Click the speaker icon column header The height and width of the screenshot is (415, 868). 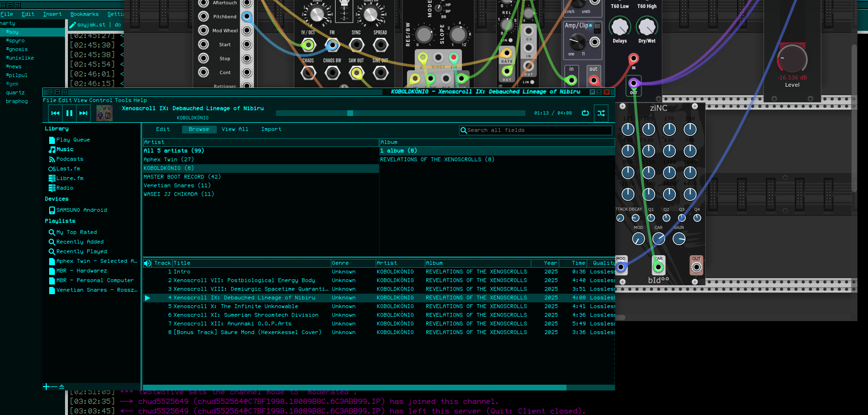[x=147, y=263]
